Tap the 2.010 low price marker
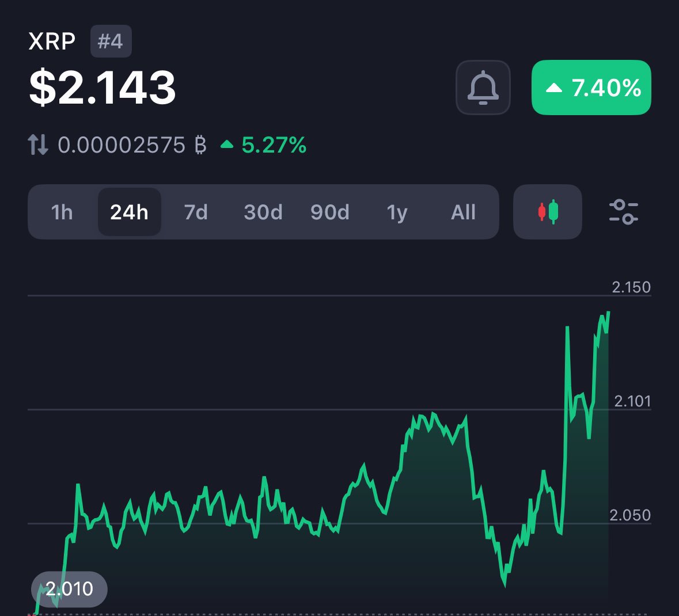The height and width of the screenshot is (616, 679). [x=69, y=589]
